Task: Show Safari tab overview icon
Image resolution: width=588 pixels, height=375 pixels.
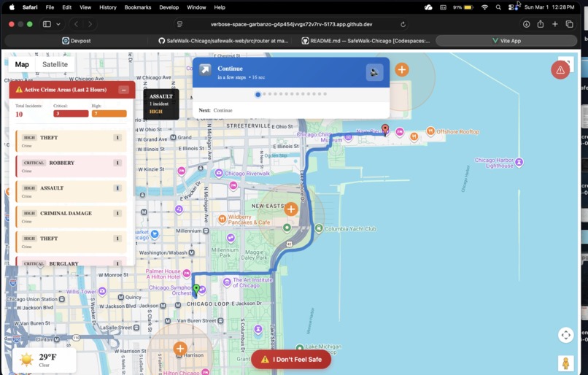Action: 569,24
